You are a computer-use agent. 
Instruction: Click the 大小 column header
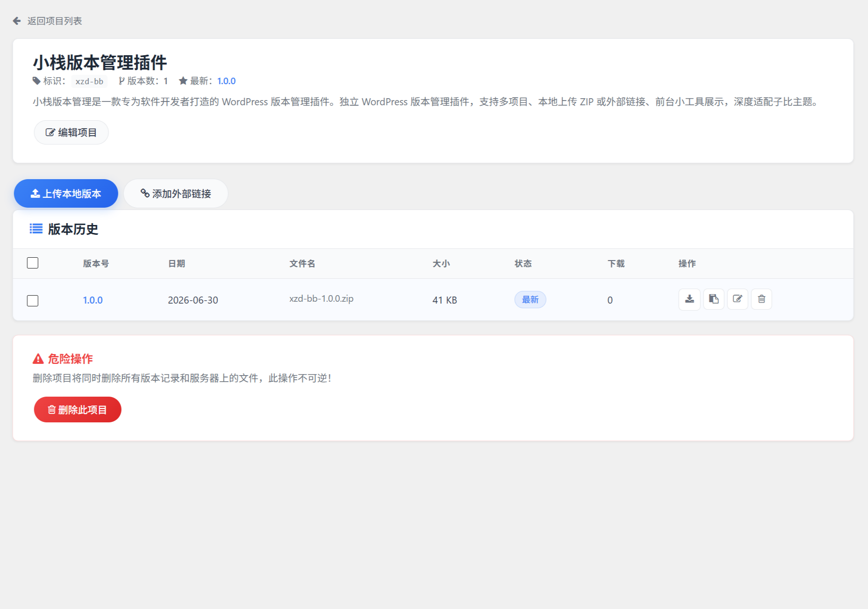pos(441,264)
